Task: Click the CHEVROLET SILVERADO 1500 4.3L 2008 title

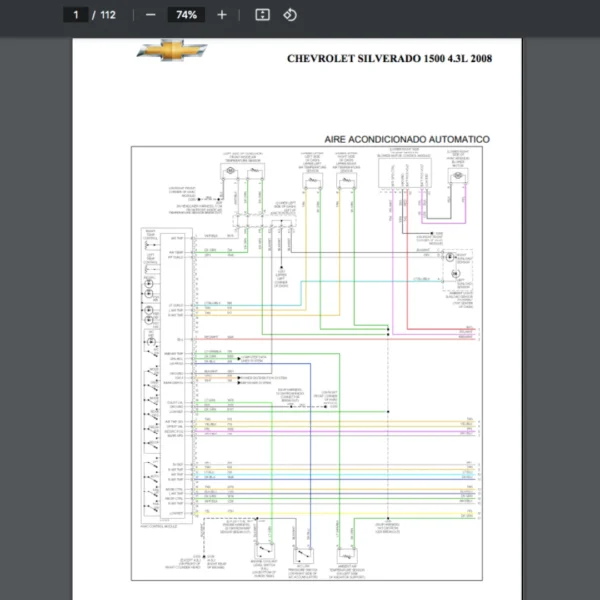Action: pyautogui.click(x=389, y=58)
